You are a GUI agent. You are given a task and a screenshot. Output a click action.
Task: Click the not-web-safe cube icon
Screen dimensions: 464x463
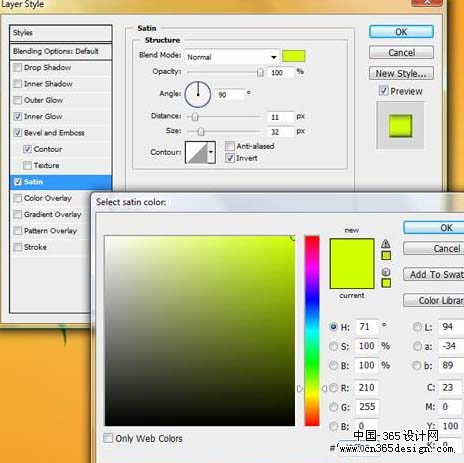click(x=386, y=272)
